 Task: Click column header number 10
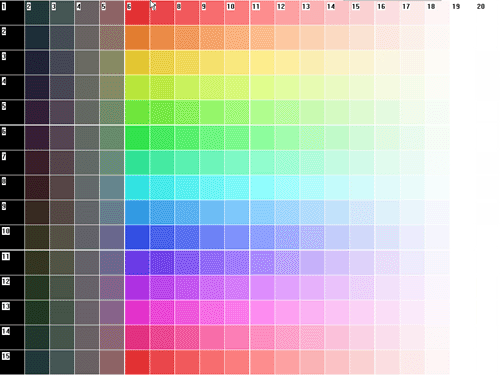pos(231,7)
